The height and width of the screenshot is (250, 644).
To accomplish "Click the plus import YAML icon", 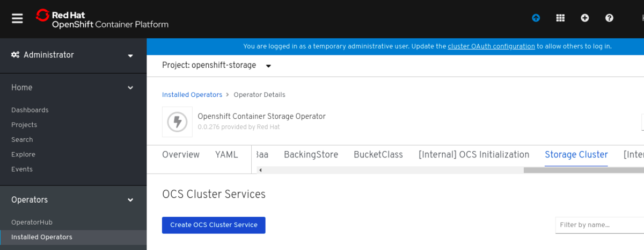I will [x=585, y=18].
